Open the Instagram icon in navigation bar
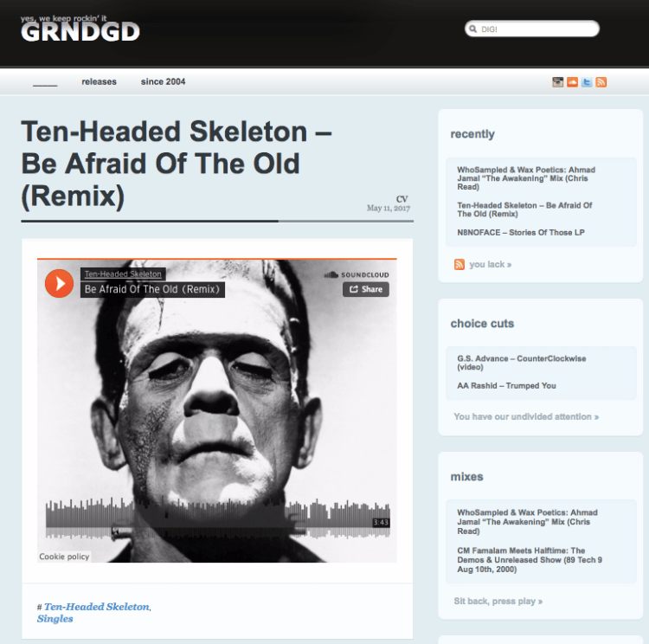Screen dimensions: 649x644 [x=557, y=82]
